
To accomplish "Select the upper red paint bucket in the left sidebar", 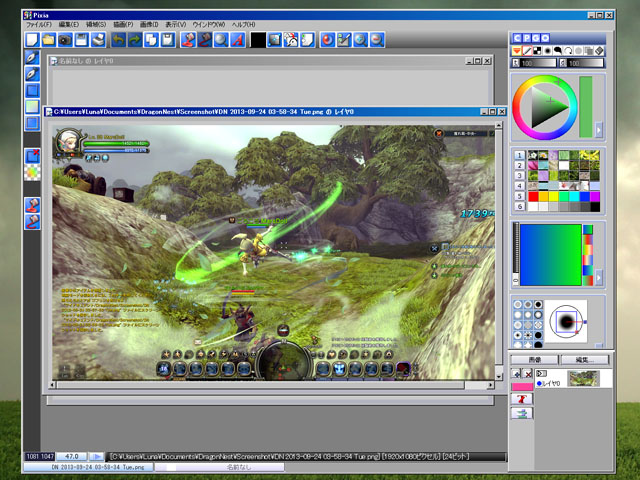I will tap(32, 205).
